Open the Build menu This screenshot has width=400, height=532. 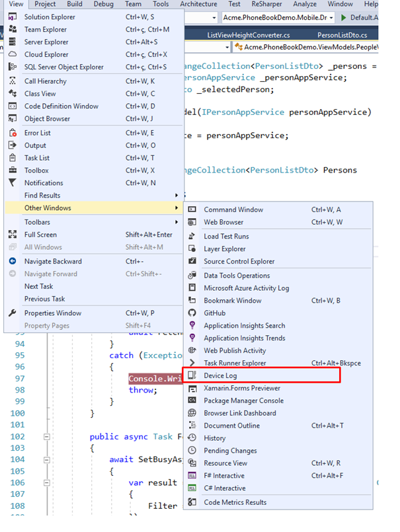coord(75,4)
